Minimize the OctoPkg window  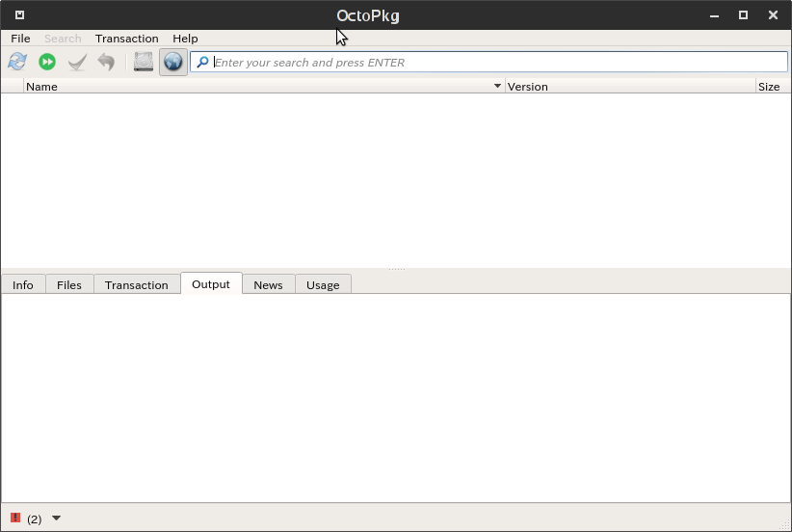pyautogui.click(x=714, y=15)
